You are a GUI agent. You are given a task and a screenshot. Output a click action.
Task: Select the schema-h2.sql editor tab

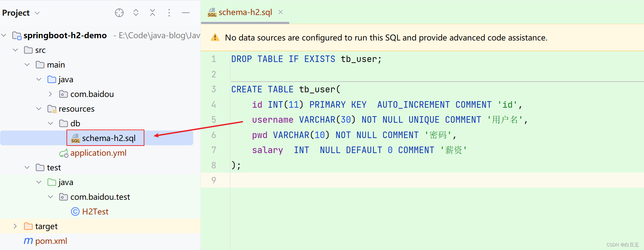tap(245, 12)
